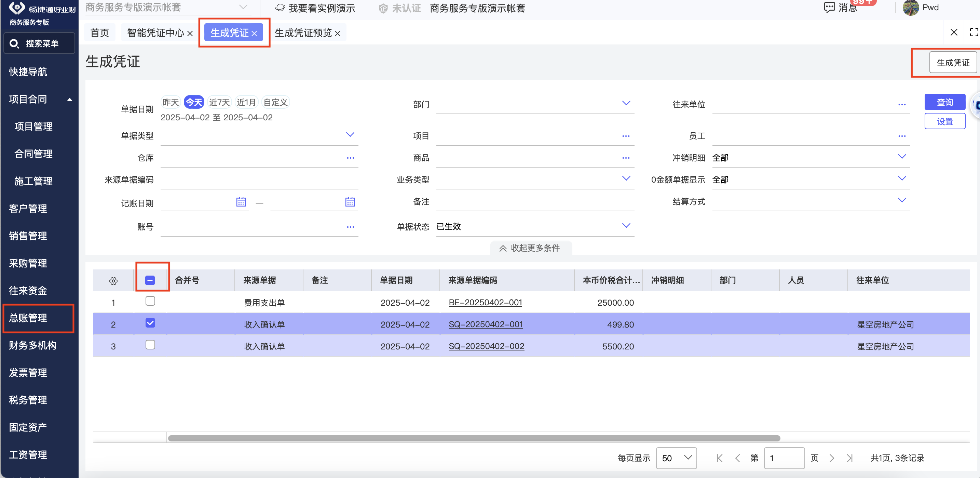Screen dimensions: 980x478
Task: Click the search menu magnifier icon
Action: click(x=14, y=44)
